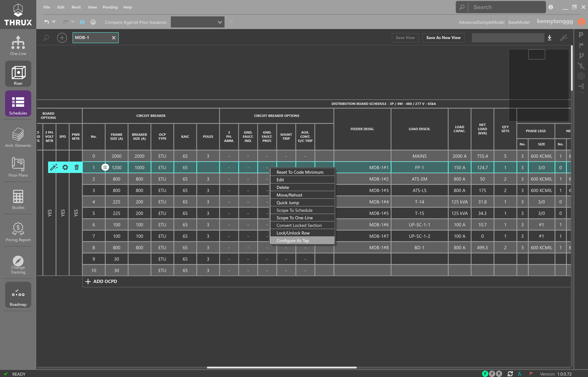Click the redo arrow icon

click(x=65, y=22)
